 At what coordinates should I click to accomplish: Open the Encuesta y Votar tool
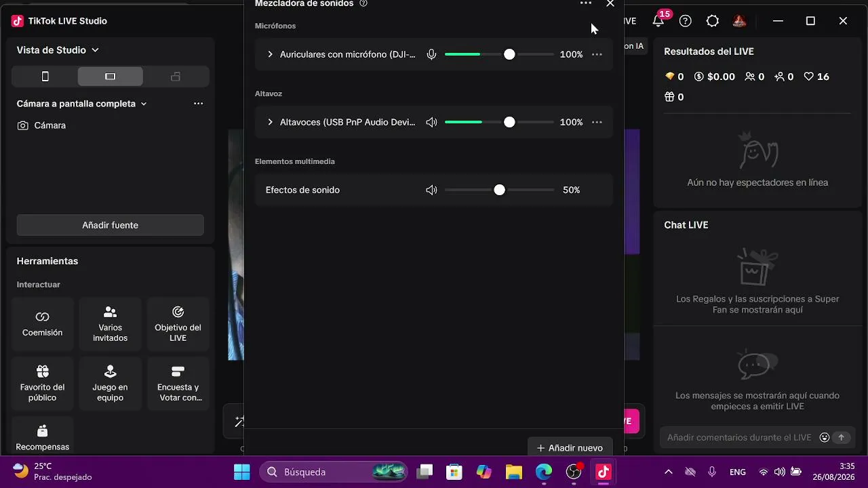pos(178,384)
